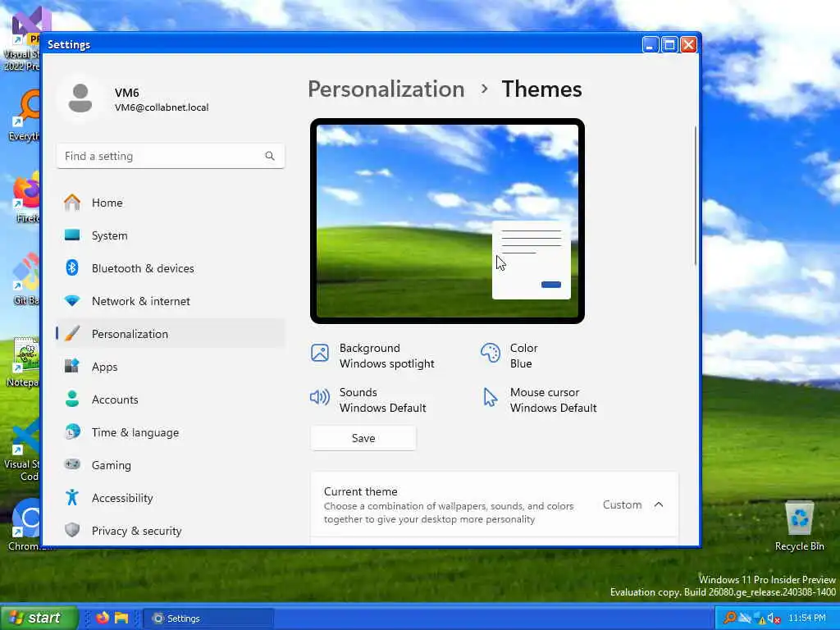Screen dimensions: 840x630
Task: Select Personalization in the sidebar
Action: coord(171,334)
